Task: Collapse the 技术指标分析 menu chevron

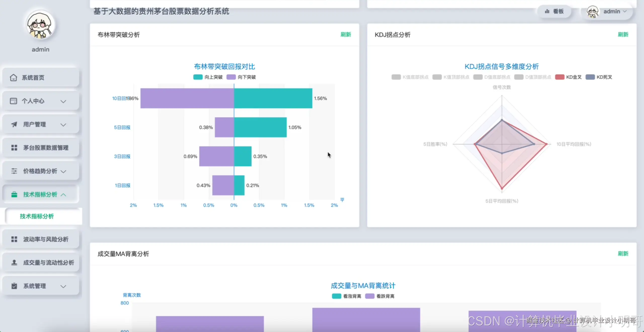Action: click(63, 195)
